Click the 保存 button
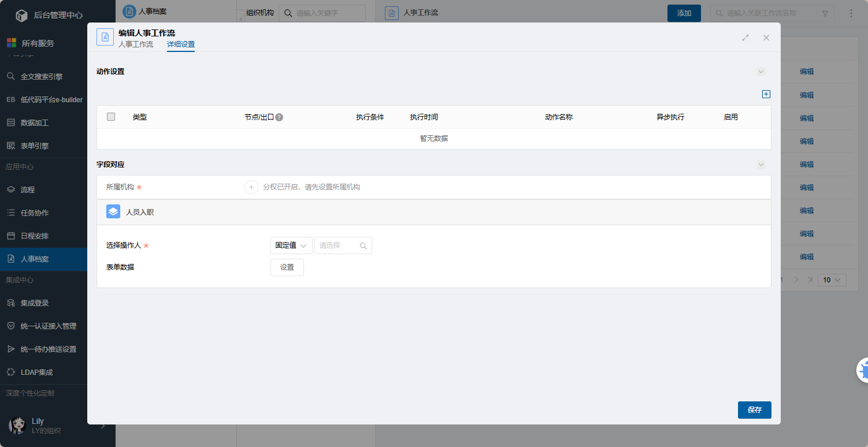This screenshot has width=868, height=447. [754, 410]
